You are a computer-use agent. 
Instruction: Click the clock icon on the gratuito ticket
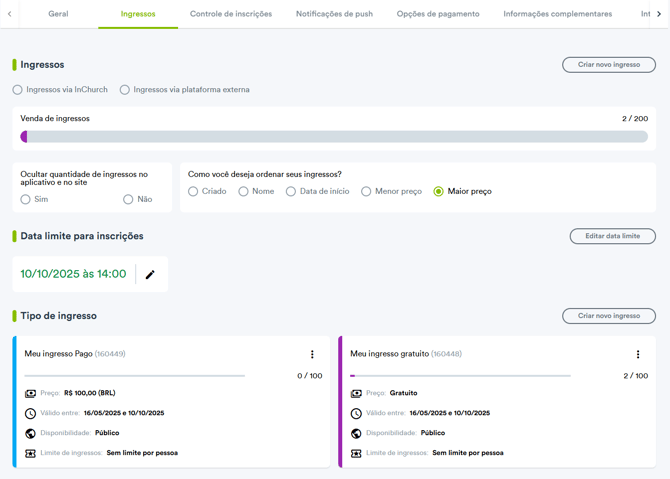pos(356,413)
